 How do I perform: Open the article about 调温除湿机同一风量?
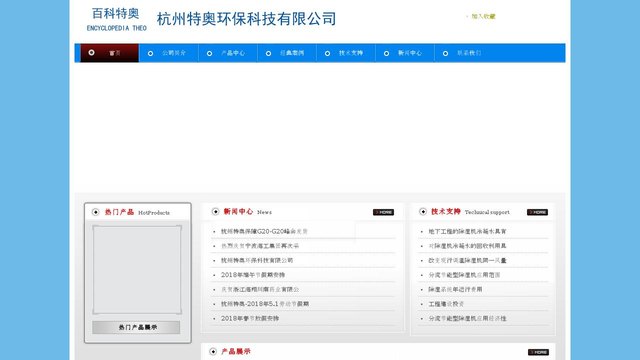(x=467, y=260)
